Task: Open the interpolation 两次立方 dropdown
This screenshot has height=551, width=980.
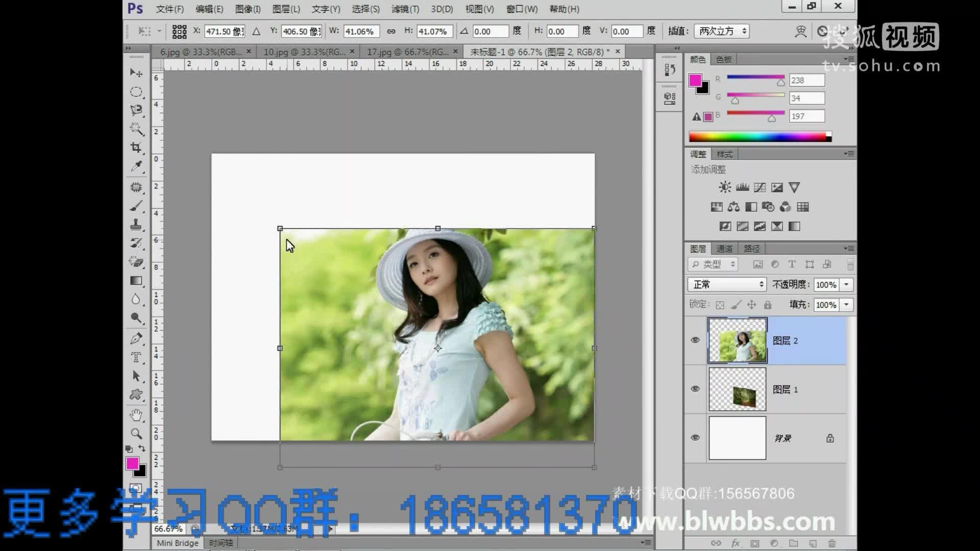Action: tap(722, 32)
